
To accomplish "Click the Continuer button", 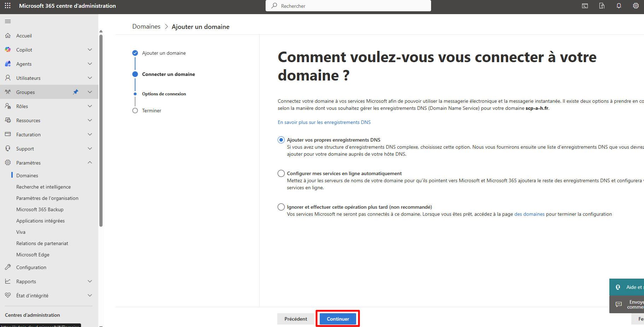I will click(338, 319).
